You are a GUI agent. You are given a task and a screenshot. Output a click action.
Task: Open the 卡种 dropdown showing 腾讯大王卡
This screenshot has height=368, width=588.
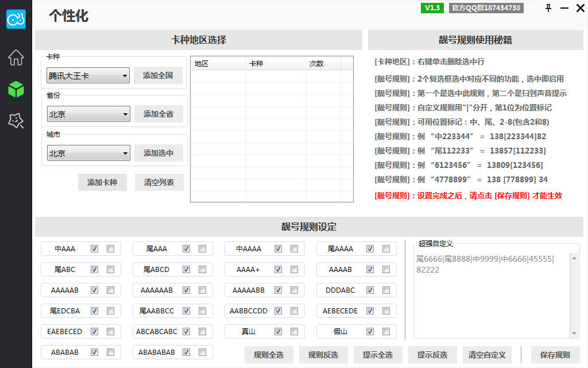[88, 75]
